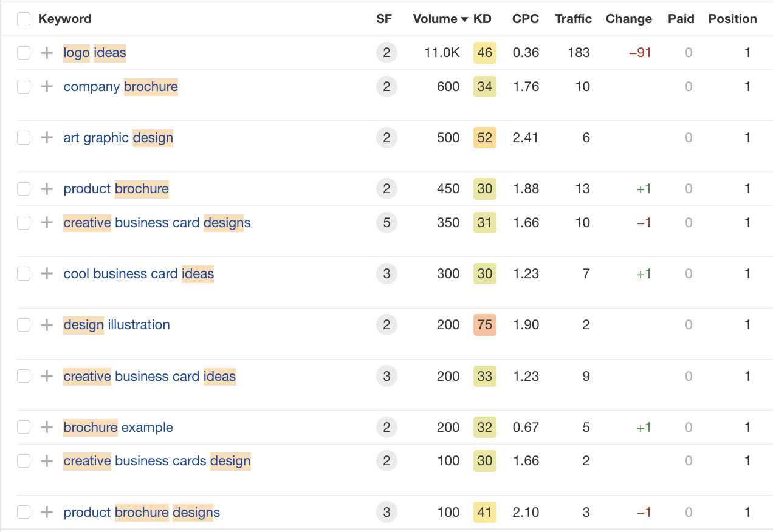Click the plus icon beside 'art graphic design'

tap(47, 138)
